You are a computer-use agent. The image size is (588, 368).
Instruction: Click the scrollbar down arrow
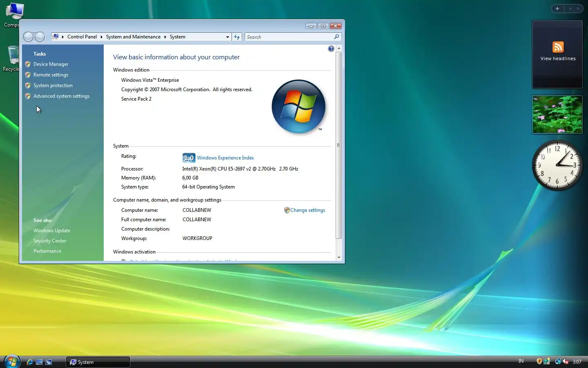coord(339,258)
